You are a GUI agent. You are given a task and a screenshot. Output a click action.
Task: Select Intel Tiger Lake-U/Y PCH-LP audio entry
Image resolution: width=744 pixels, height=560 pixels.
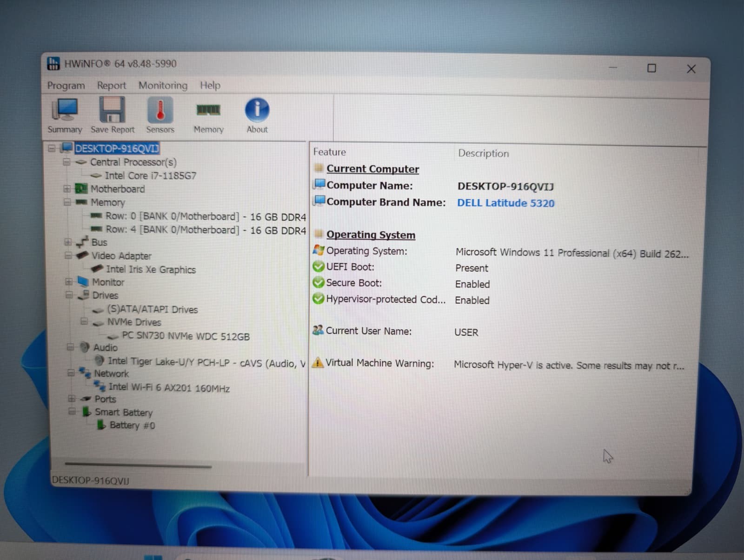coord(206,362)
